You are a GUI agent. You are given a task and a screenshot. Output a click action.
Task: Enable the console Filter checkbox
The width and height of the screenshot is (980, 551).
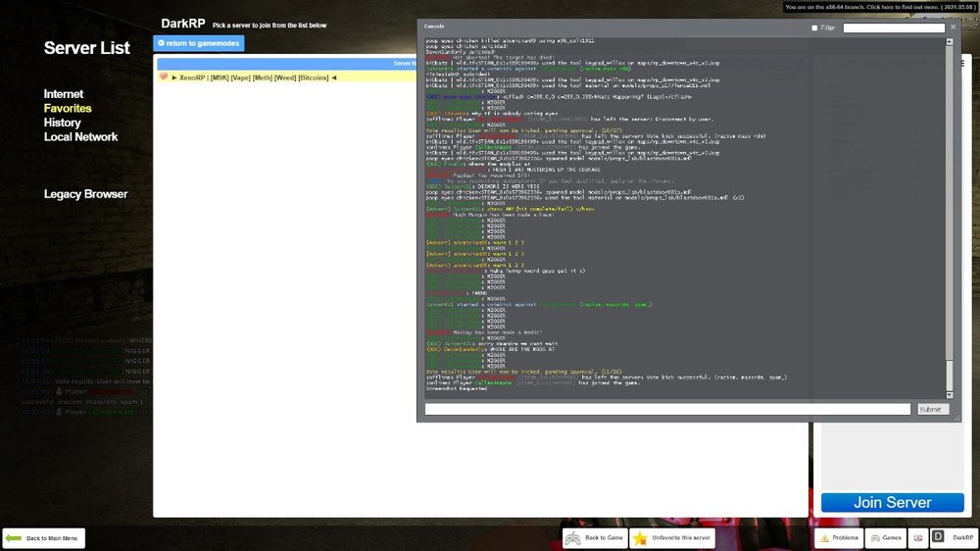coord(814,28)
